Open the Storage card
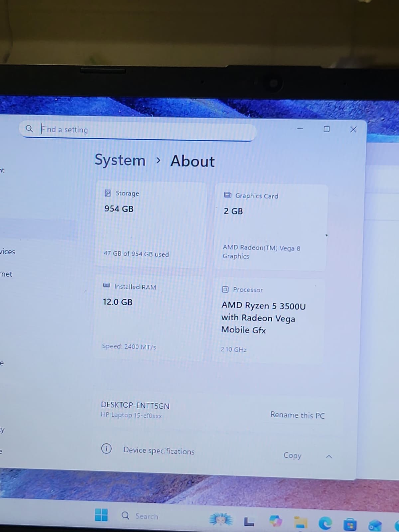This screenshot has height=532, width=399. [x=151, y=224]
